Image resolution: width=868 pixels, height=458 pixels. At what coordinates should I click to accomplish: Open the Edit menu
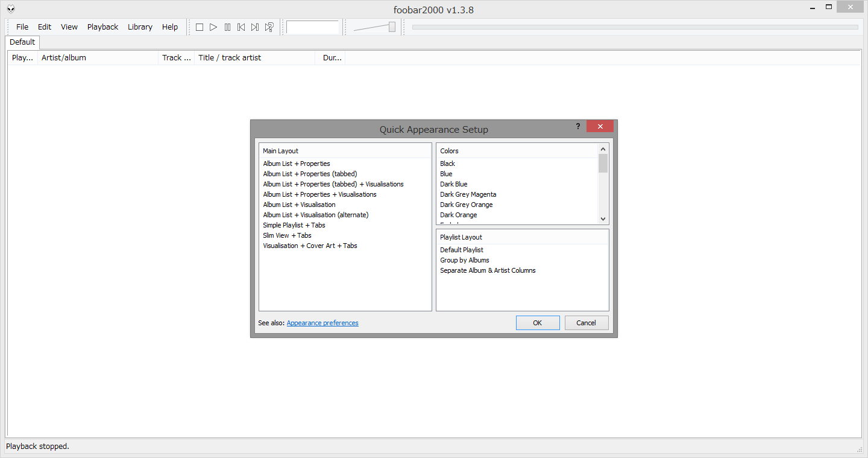[x=45, y=27]
